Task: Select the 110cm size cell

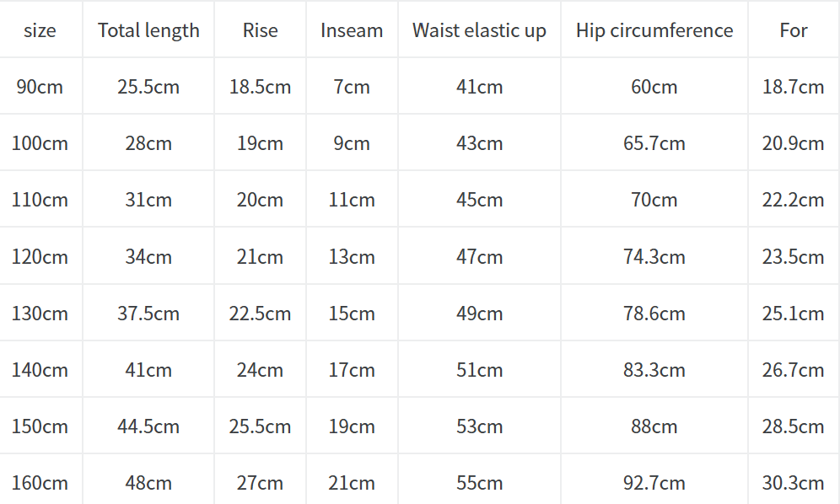Action: click(40, 200)
